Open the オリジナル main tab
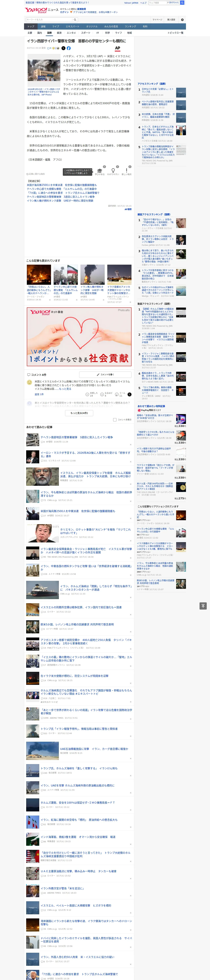The height and width of the screenshot is (980, 210). tap(92, 27)
